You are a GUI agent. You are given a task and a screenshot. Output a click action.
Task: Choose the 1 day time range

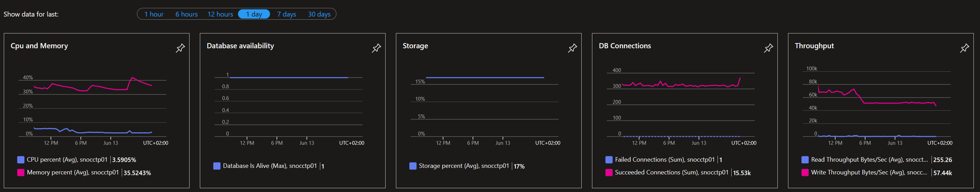click(x=254, y=14)
